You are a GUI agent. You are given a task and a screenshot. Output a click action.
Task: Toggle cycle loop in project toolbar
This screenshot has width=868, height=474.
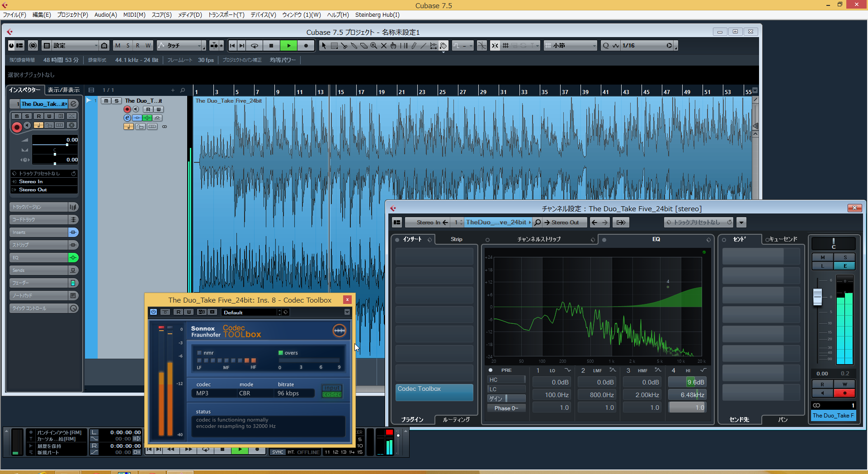click(x=255, y=46)
